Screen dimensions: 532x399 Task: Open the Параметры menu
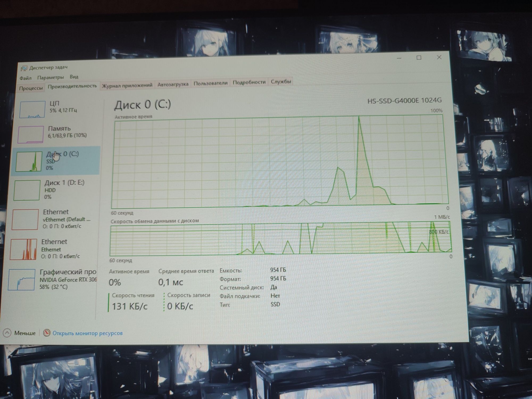pyautogui.click(x=51, y=77)
